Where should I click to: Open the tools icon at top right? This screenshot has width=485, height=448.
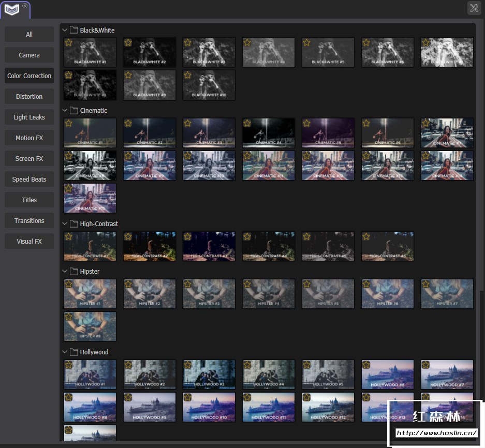point(474,8)
